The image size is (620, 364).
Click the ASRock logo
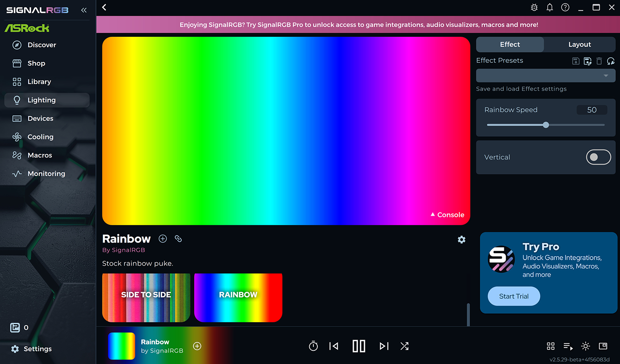(27, 28)
